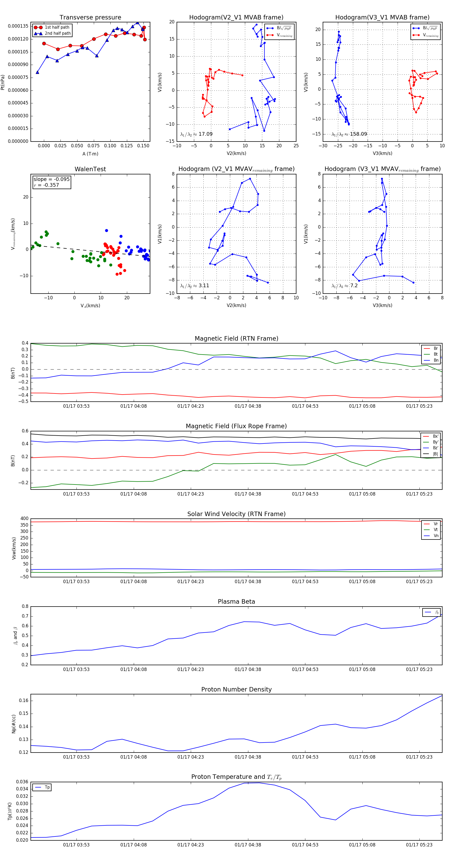Click the "Solar Wind Velocity (RTN Frame)" title
Image resolution: width=473 pixels, height=868 pixels.
pos(236,514)
